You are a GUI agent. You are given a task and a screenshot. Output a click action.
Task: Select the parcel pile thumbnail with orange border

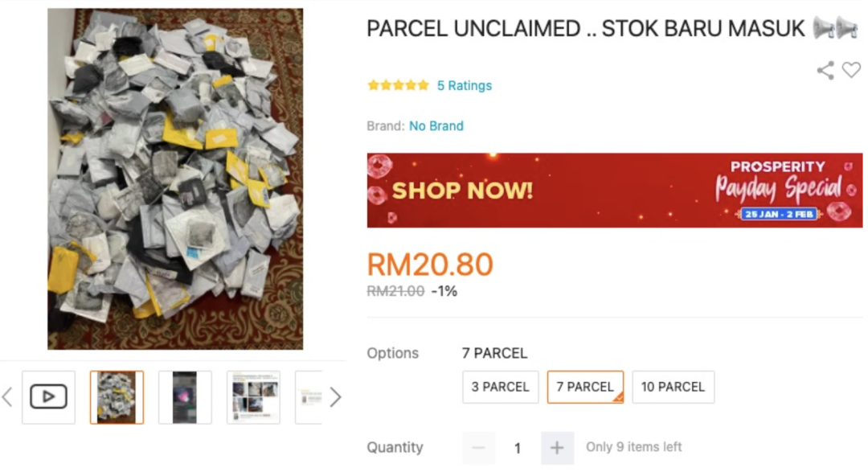[x=117, y=396]
